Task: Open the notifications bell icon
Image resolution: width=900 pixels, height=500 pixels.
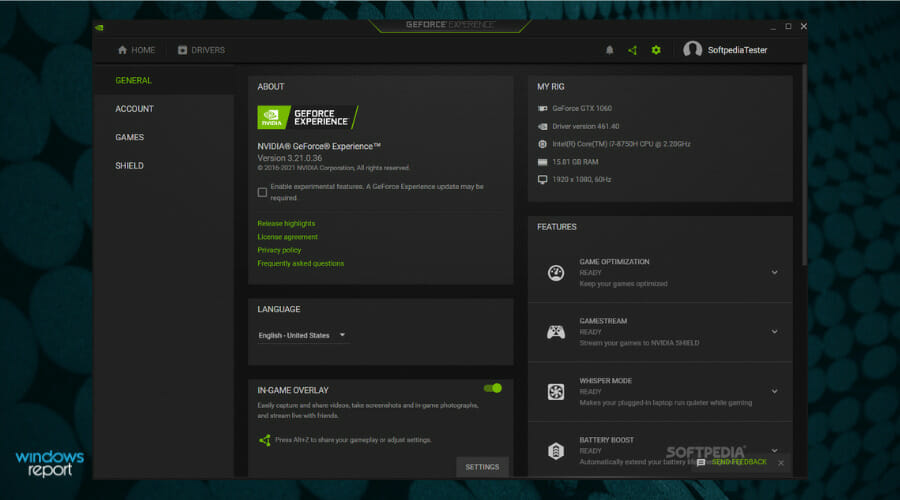Action: coord(610,50)
